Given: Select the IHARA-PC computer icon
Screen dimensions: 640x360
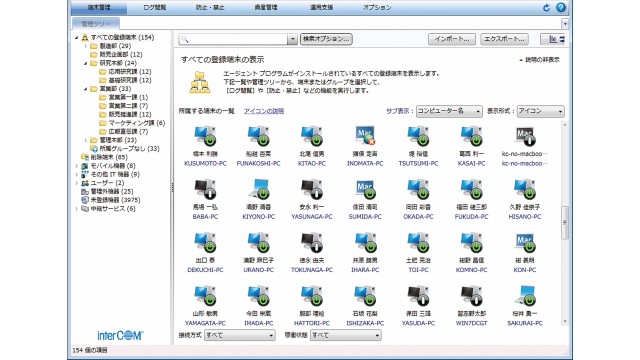Looking at the screenshot, I should click(365, 243).
